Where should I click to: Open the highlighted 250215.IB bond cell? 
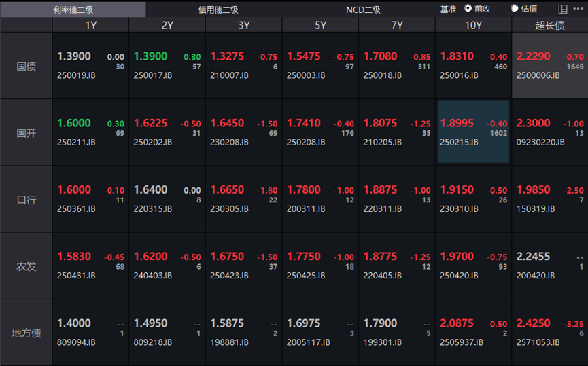pyautogui.click(x=473, y=132)
